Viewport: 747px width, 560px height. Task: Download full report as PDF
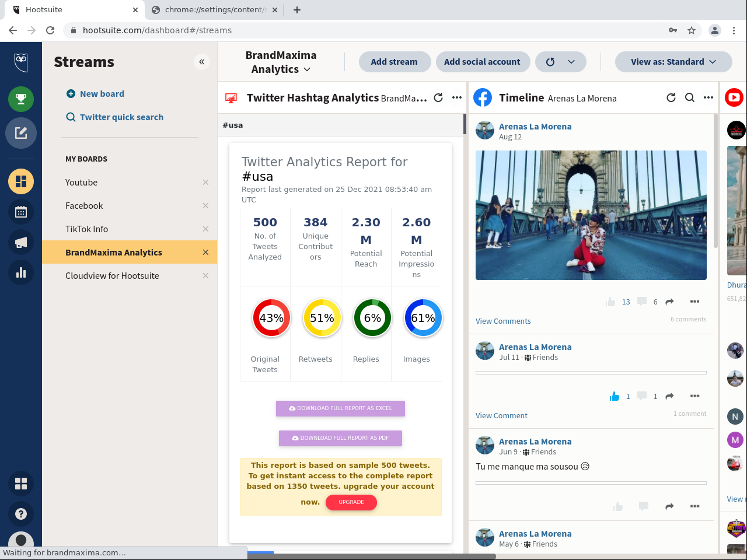pos(340,438)
